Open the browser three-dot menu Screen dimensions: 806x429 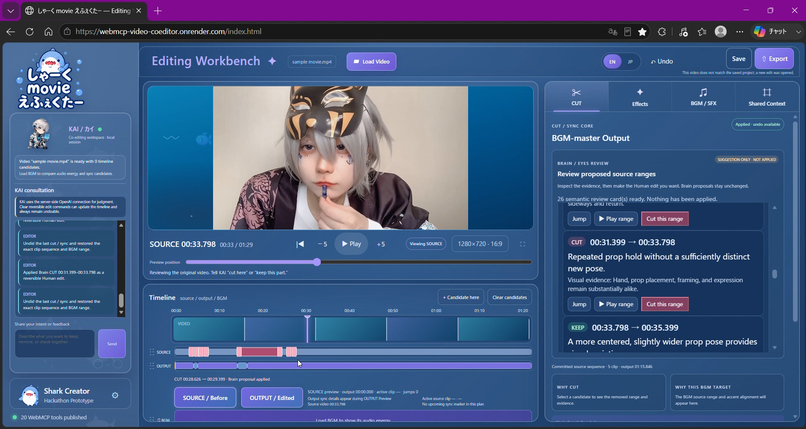(x=740, y=32)
